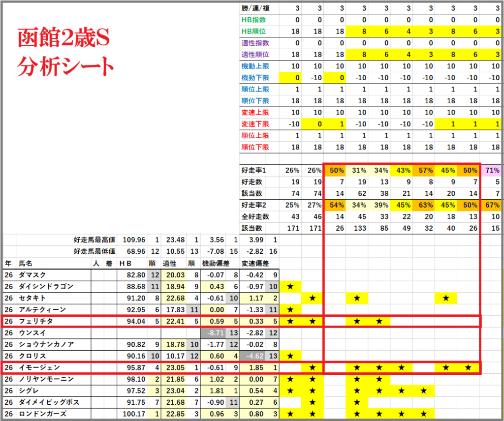Click the 68.96 lowest HB value

[x=136, y=251]
